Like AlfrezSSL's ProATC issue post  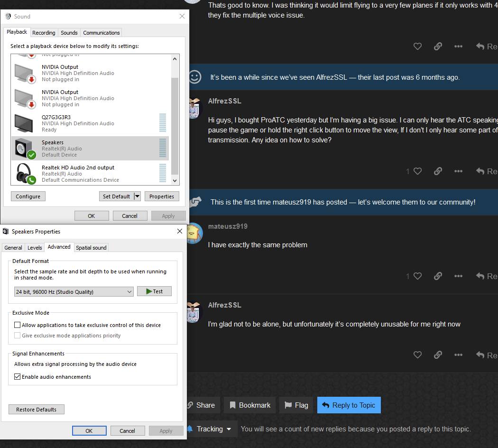[x=417, y=171]
